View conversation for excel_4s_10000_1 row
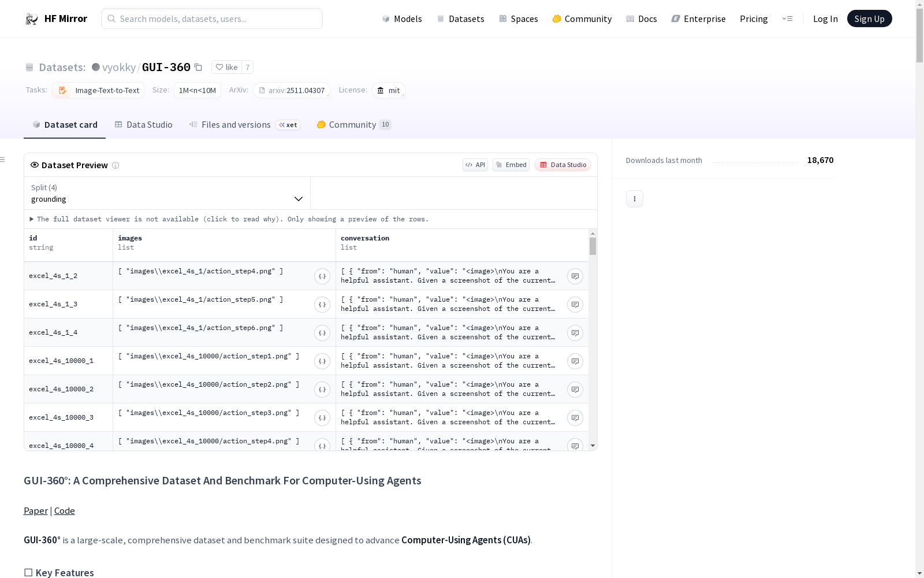 pyautogui.click(x=575, y=361)
